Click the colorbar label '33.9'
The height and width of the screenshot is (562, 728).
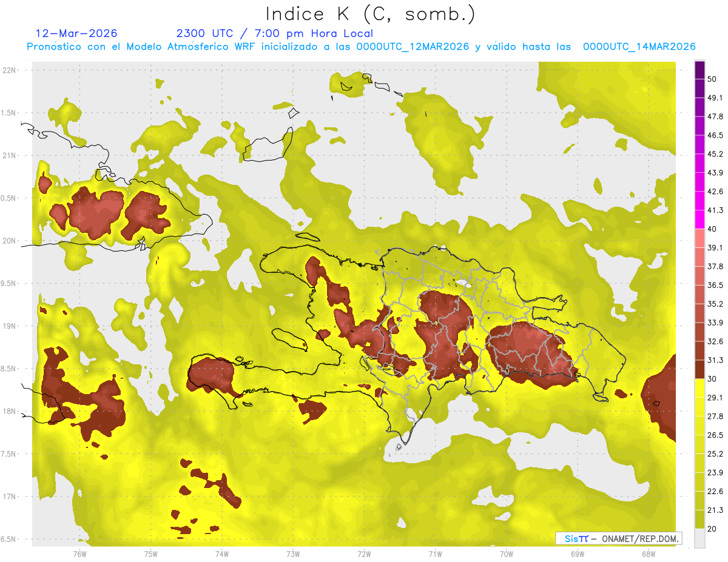click(x=715, y=323)
